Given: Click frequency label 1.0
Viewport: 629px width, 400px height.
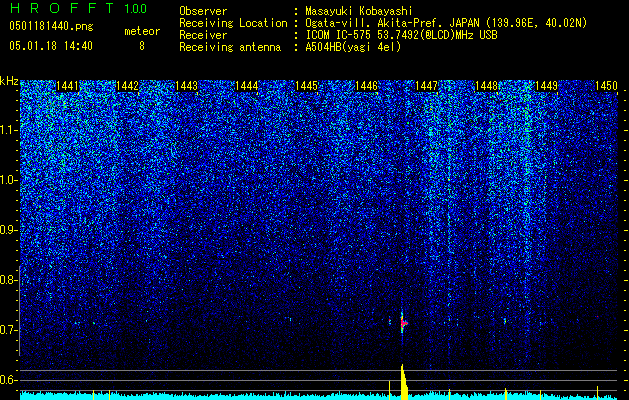Looking at the screenshot, I should [x=7, y=180].
